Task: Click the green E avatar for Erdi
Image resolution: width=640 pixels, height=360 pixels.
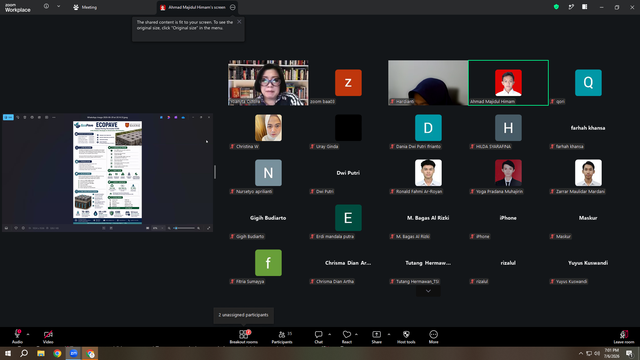Action: click(348, 218)
